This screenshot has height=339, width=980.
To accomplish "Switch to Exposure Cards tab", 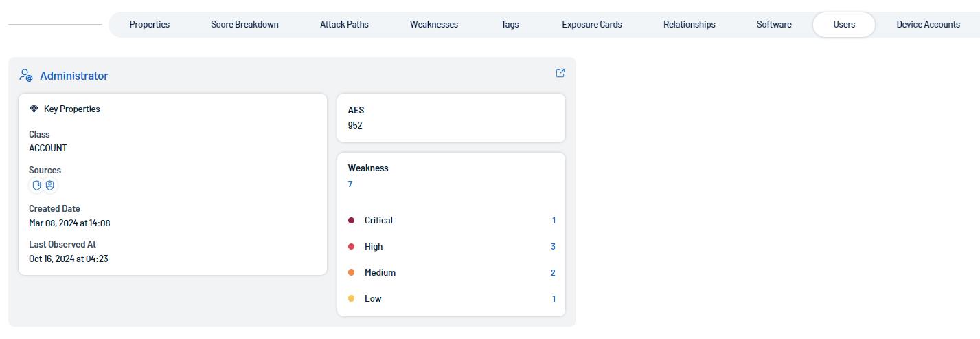I will [x=592, y=24].
